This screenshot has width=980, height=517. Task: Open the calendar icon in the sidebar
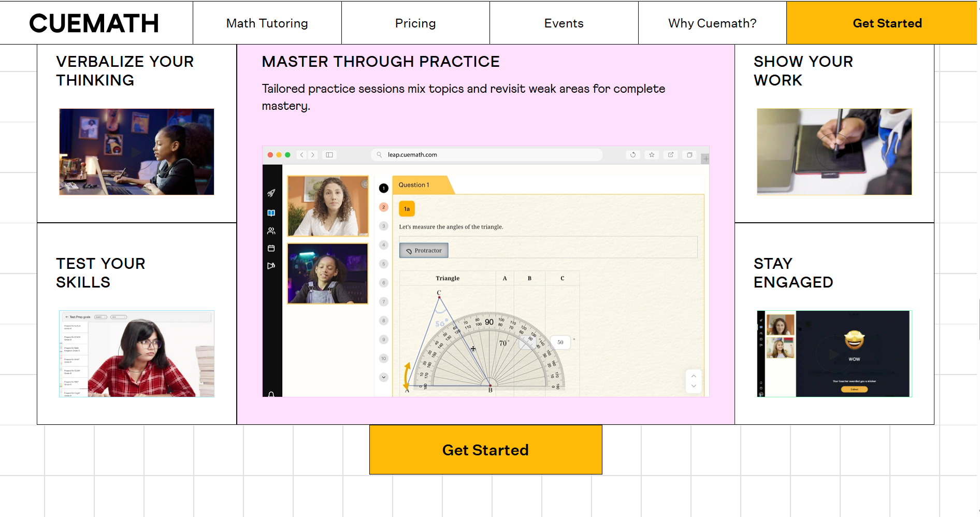[271, 249]
